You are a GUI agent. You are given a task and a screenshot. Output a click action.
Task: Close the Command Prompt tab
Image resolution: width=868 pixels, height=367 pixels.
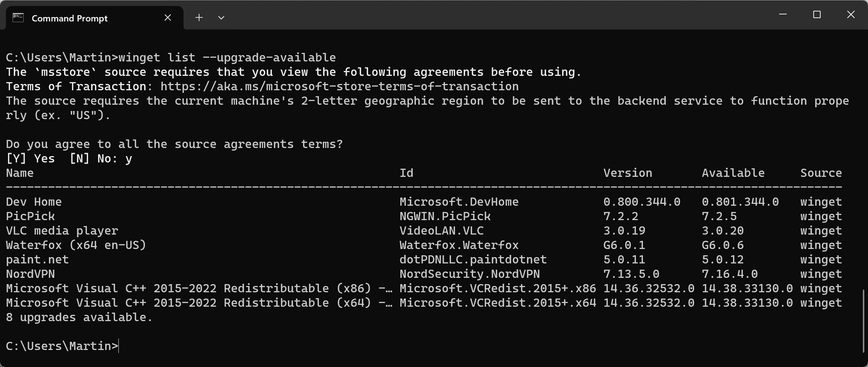(168, 18)
